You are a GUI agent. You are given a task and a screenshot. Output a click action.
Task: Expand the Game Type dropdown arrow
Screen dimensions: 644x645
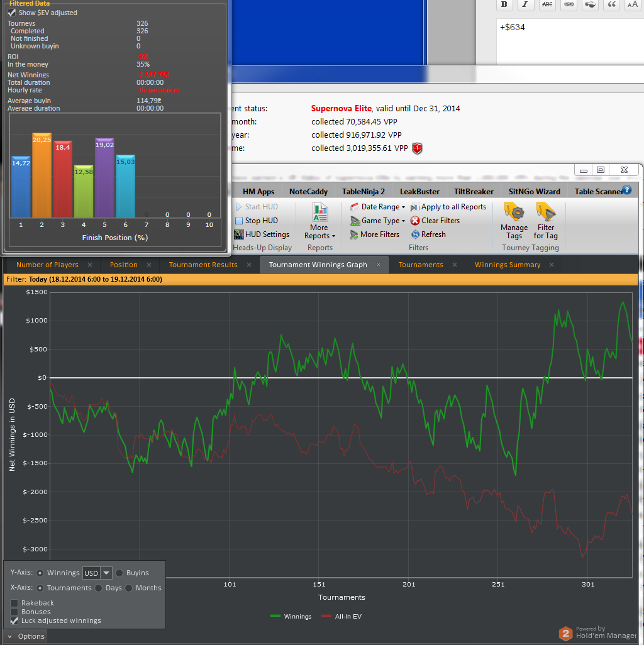403,221
